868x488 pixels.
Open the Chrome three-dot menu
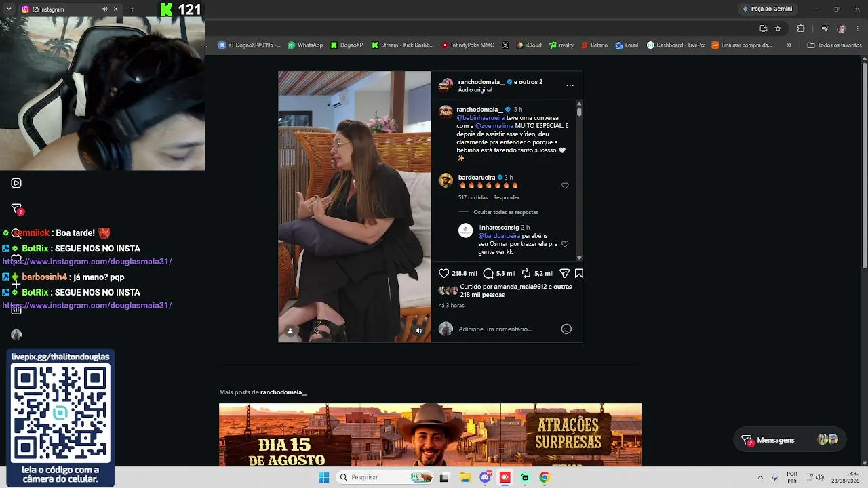click(858, 28)
